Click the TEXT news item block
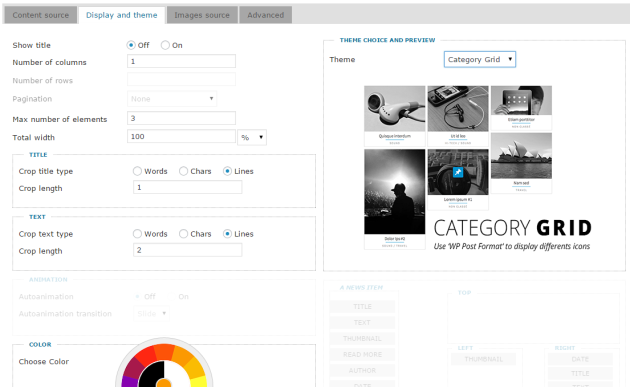Screen dimensions: 630x387 point(362,323)
